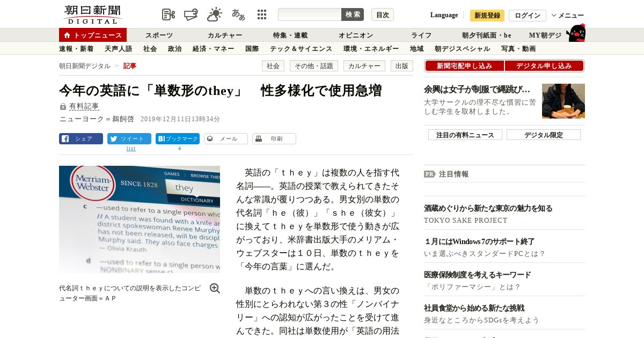The height and width of the screenshot is (338, 644).
Task: Bookmark with the Hatena ブックマーク button
Action: click(178, 138)
